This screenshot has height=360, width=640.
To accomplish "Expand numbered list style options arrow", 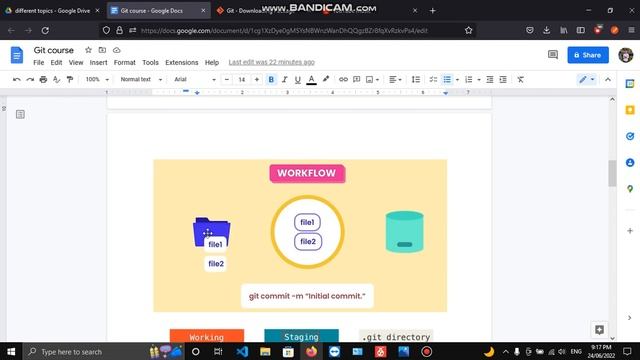I will point(479,80).
